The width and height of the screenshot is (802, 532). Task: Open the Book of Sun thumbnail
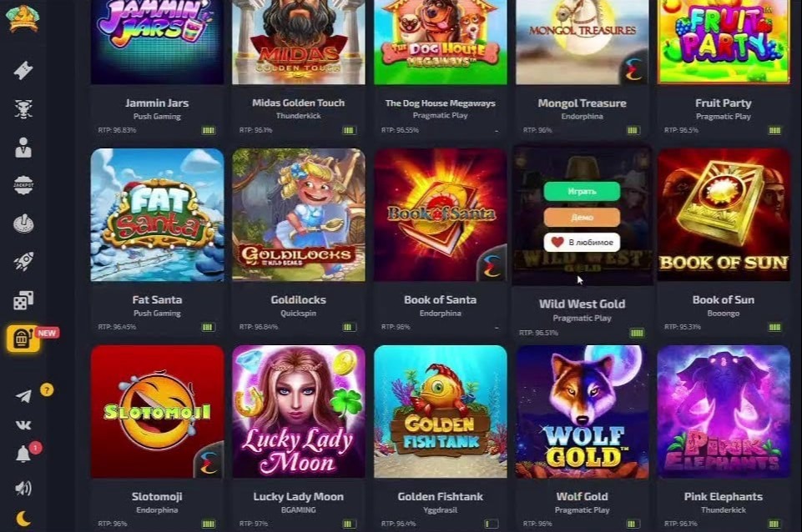pyautogui.click(x=724, y=214)
